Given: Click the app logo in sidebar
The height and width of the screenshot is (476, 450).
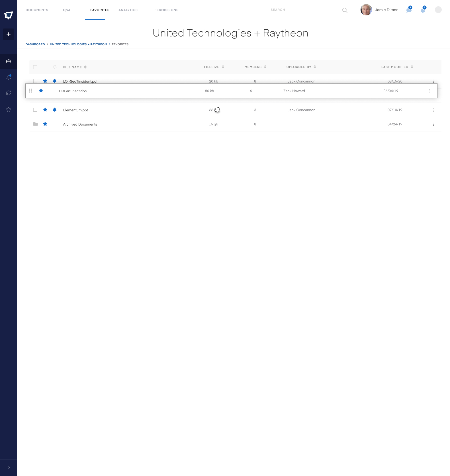Looking at the screenshot, I should pyautogui.click(x=9, y=15).
